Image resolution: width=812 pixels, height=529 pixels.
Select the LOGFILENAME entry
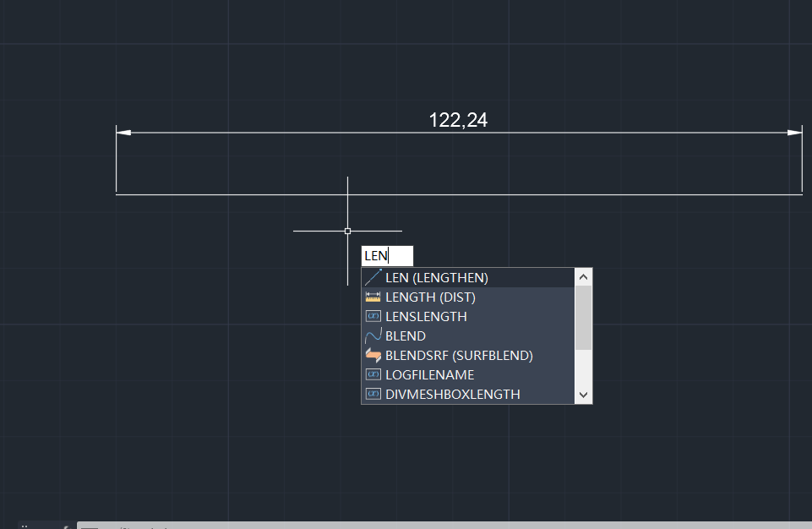tap(429, 374)
